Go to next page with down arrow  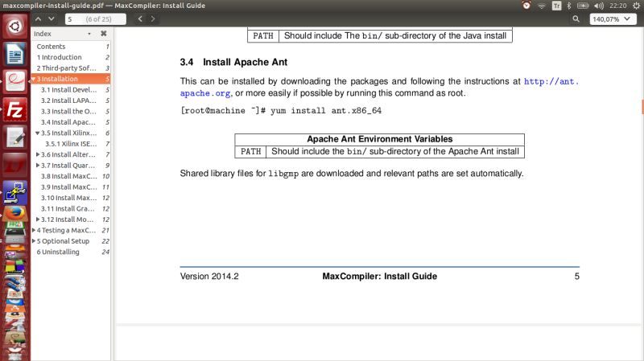(x=52, y=18)
